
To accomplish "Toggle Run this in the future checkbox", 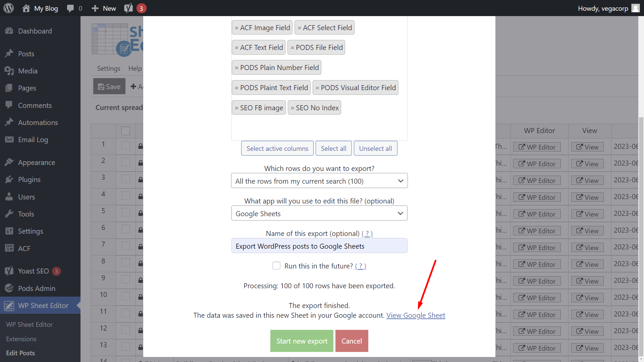I will pyautogui.click(x=276, y=265).
